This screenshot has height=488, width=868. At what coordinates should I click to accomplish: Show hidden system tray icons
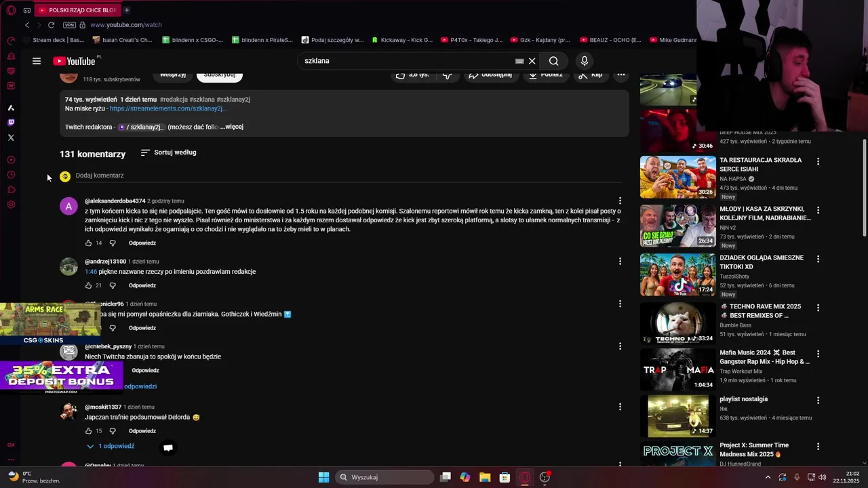coord(768,477)
